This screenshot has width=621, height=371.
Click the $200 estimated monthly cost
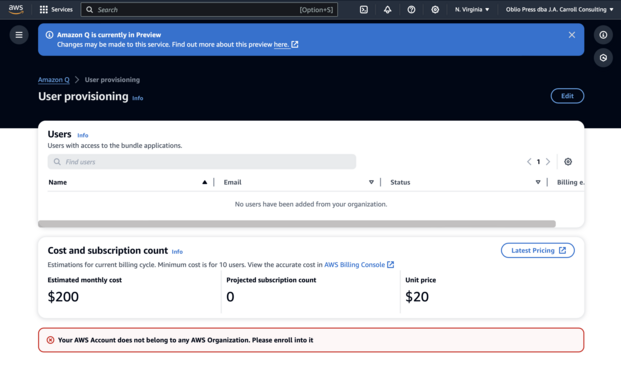(x=63, y=297)
